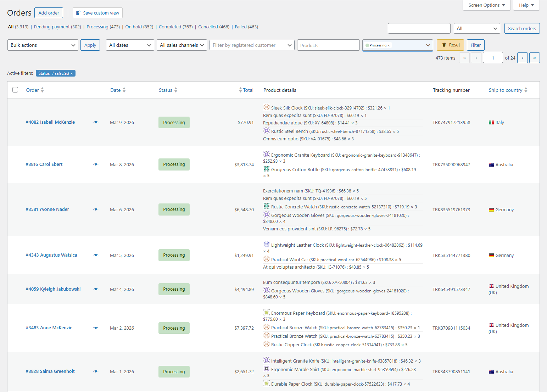Preview order #3816 Carol Ebert with eye icon
The height and width of the screenshot is (392, 547).
click(96, 164)
